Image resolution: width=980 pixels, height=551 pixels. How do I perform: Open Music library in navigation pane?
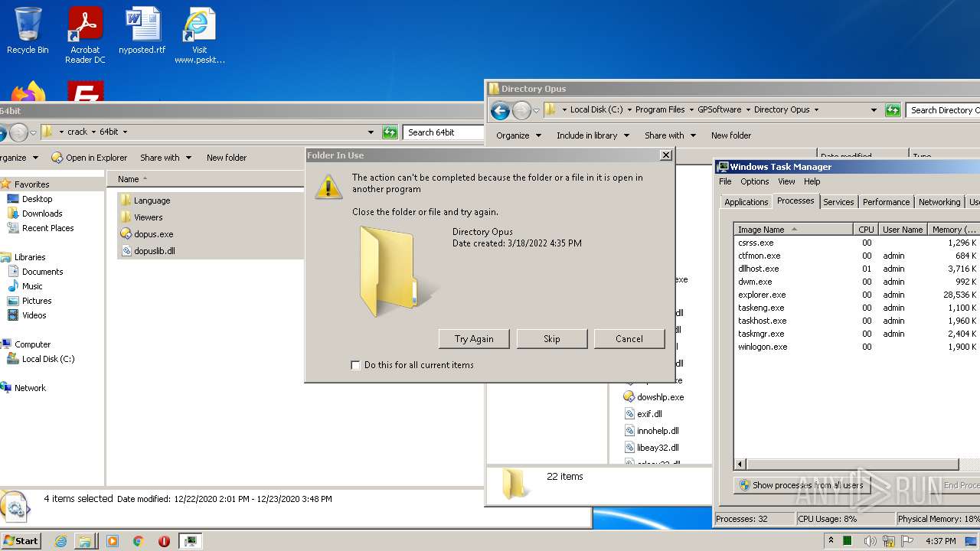click(32, 286)
